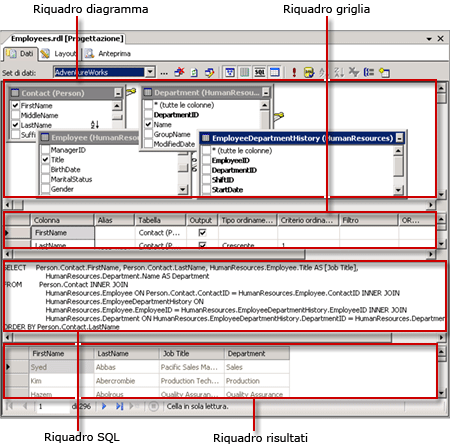The image size is (450, 447).
Task: Remove the filter via toolbar icon
Action: pos(353,72)
